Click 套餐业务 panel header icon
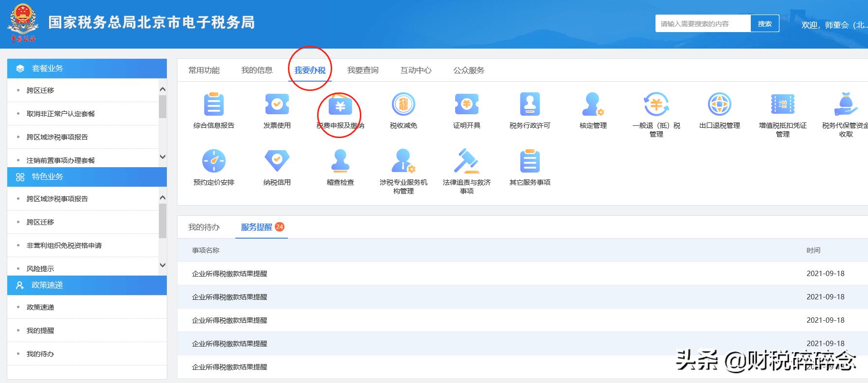The image size is (868, 383). [20, 69]
